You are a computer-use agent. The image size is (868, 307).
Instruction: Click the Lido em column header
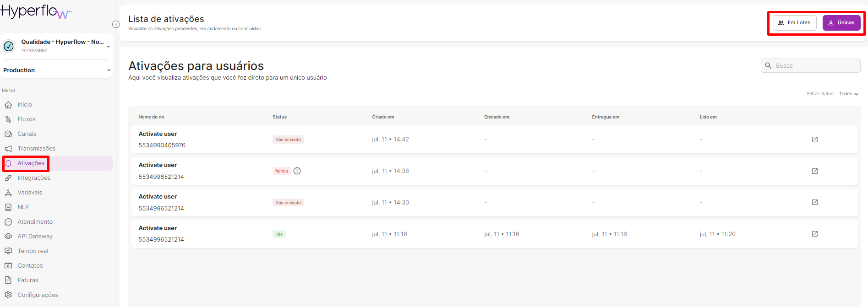click(x=708, y=117)
